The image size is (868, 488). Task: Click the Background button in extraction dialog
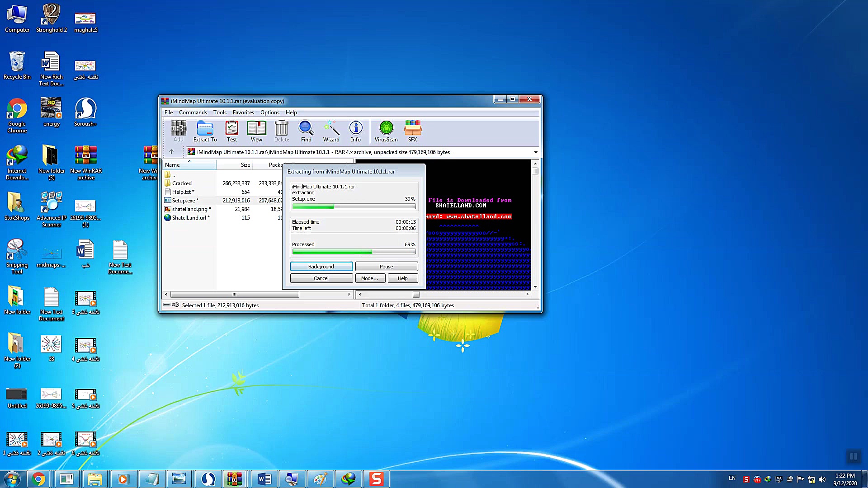[321, 267]
